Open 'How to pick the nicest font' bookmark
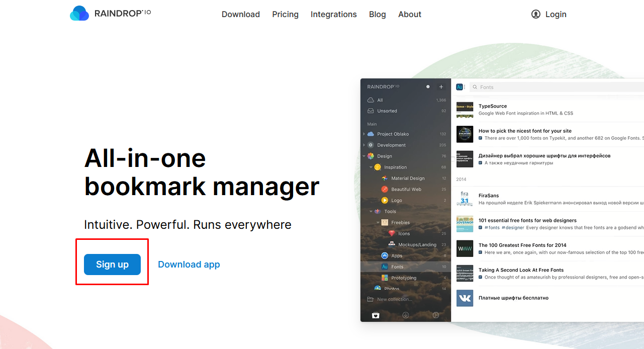Image resolution: width=644 pixels, height=349 pixels. (x=525, y=131)
